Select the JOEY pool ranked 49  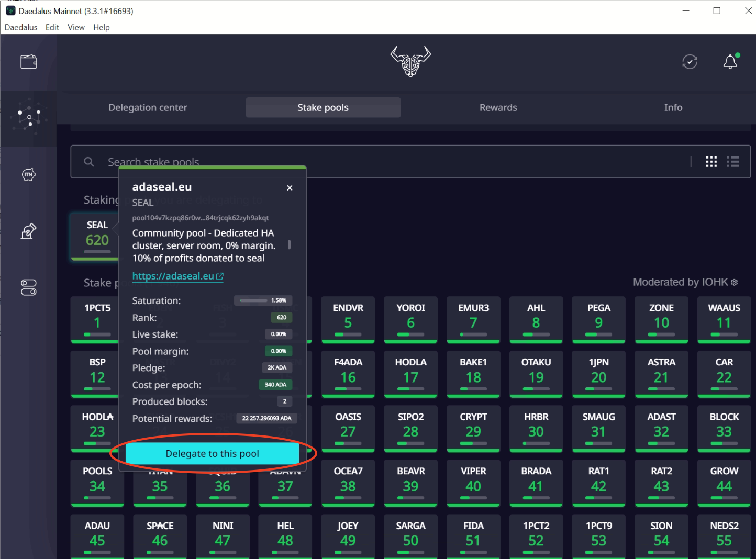click(x=348, y=536)
